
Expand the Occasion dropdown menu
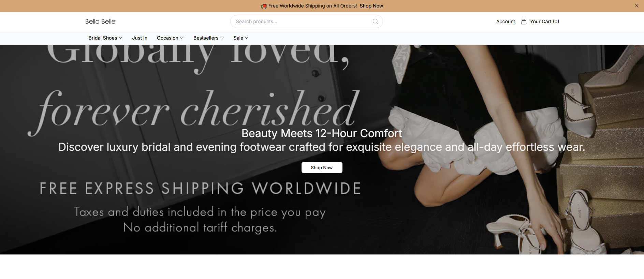click(170, 38)
